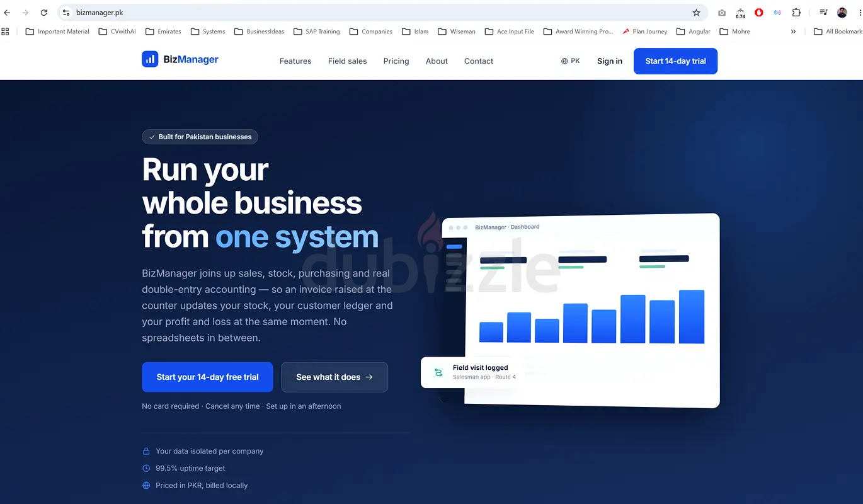
Task: Open the Ace Input File bookmark folder
Action: pos(510,31)
